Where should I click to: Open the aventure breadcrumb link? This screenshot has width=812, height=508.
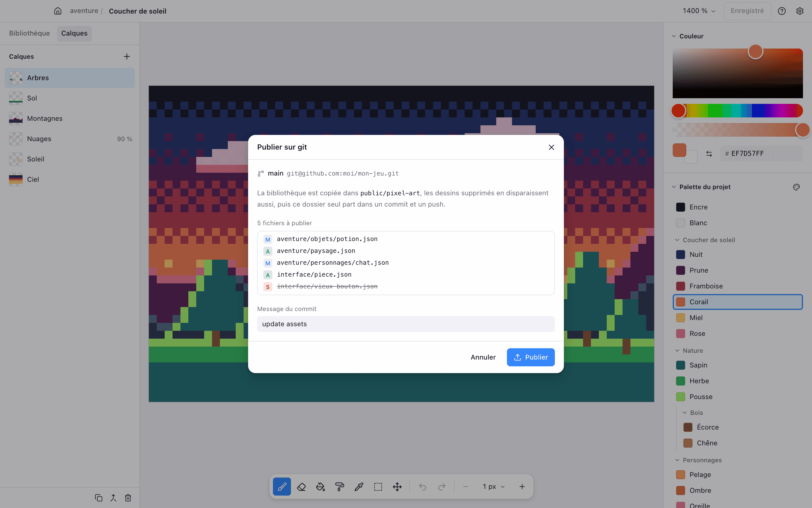click(x=84, y=11)
